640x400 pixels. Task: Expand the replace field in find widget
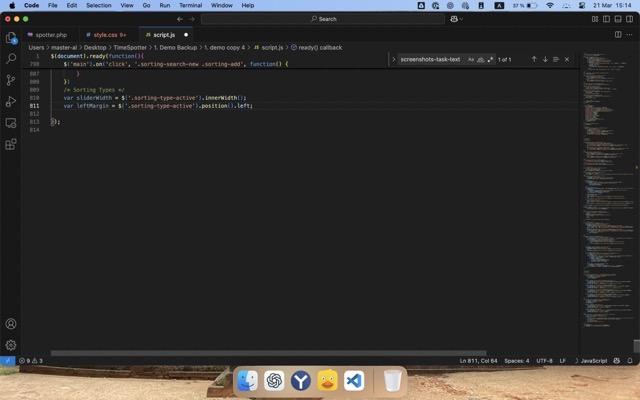pyautogui.click(x=394, y=59)
